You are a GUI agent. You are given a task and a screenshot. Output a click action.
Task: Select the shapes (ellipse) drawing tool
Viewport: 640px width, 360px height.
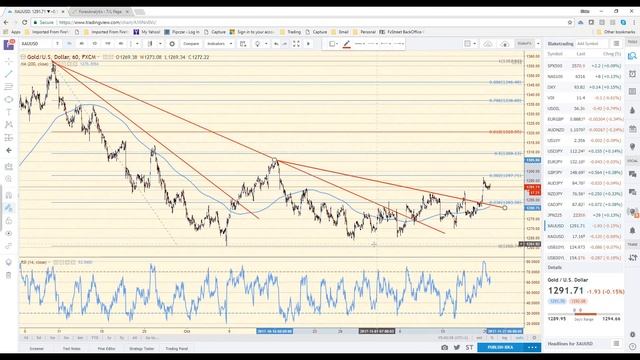pos(9,99)
